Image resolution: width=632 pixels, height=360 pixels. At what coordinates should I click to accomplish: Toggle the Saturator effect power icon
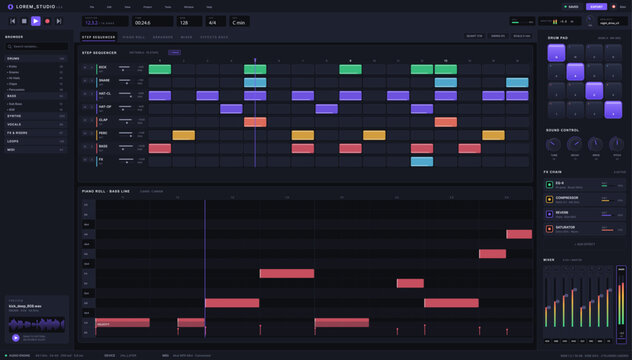549,229
